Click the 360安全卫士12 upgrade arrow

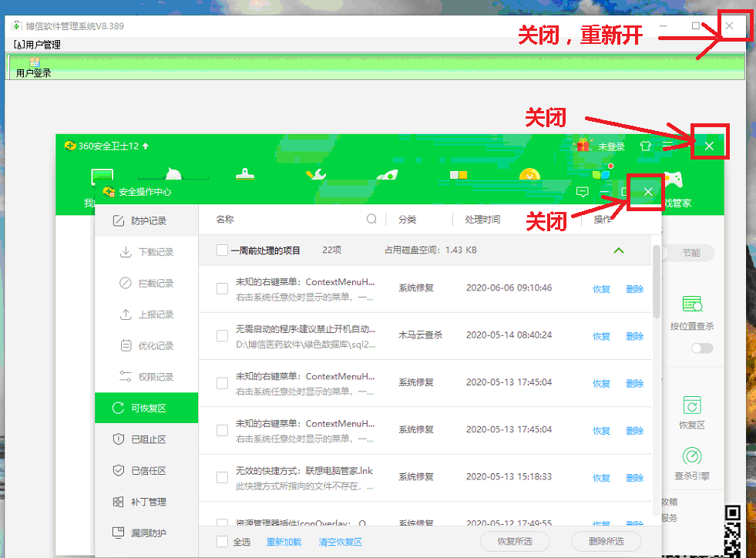(x=146, y=146)
